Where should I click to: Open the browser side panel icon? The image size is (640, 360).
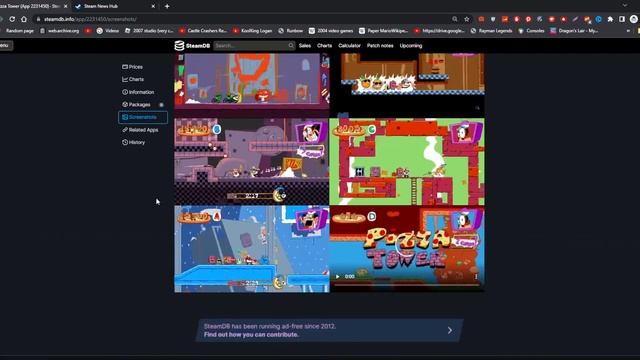point(622,19)
